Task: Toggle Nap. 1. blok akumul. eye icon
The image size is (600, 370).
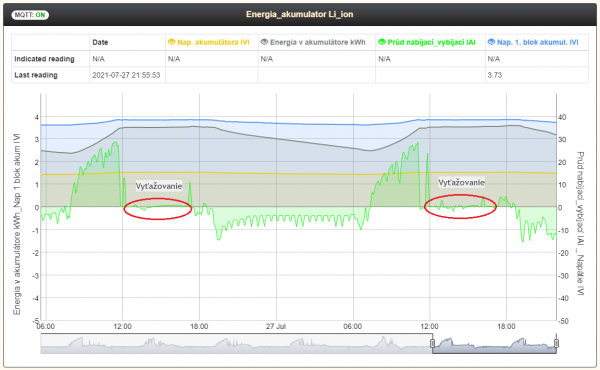Action: point(491,42)
